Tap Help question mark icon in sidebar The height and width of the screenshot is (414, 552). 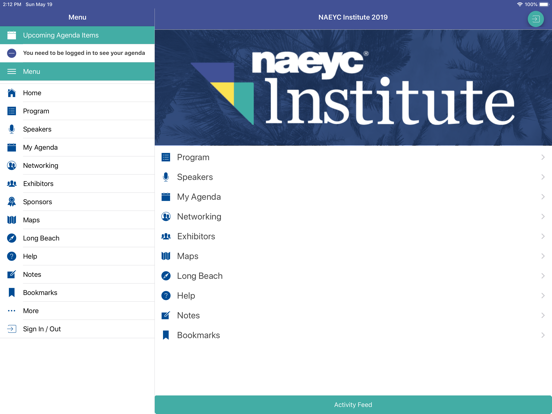tap(12, 256)
